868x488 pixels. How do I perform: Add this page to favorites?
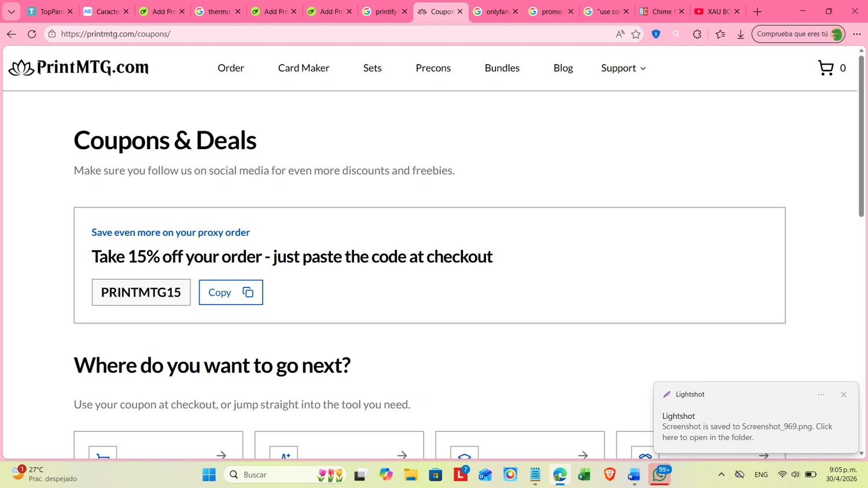[x=636, y=34]
